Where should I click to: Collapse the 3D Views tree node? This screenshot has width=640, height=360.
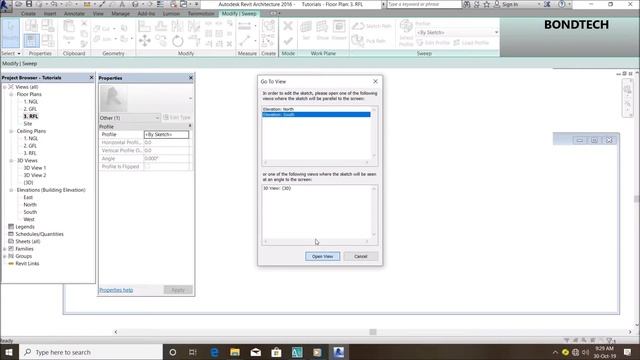click(11, 160)
